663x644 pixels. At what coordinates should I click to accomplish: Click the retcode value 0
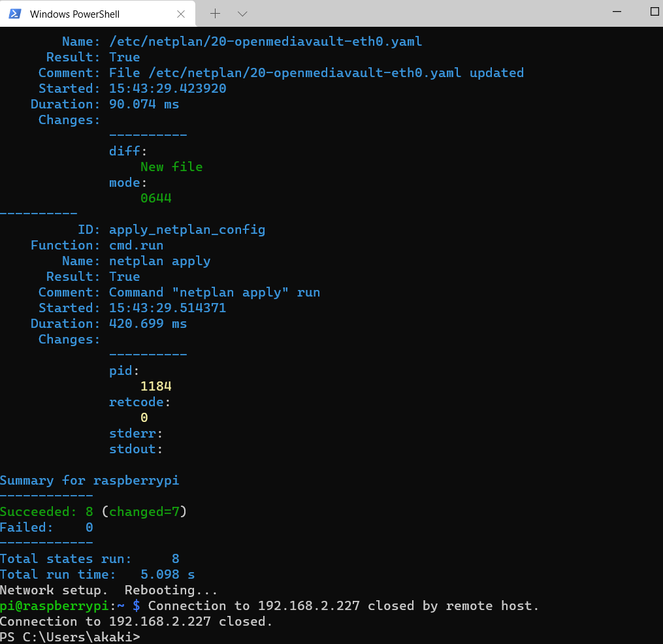tap(144, 417)
